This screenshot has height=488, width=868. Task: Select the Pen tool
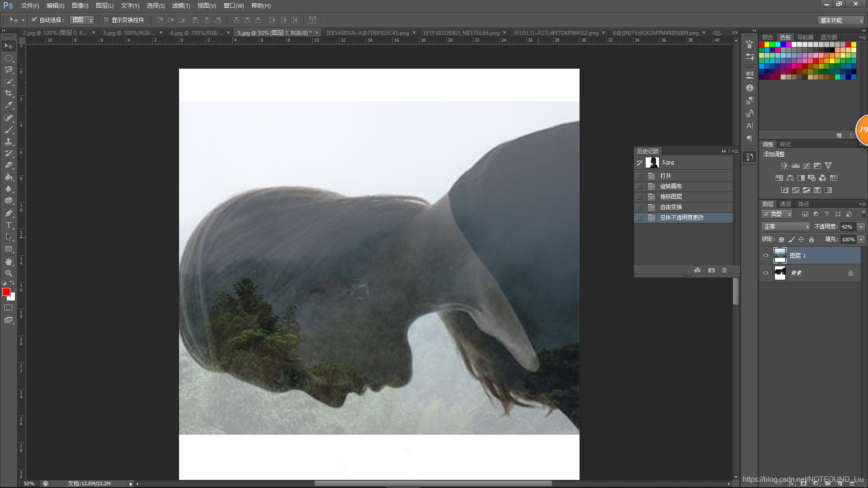[x=9, y=213]
